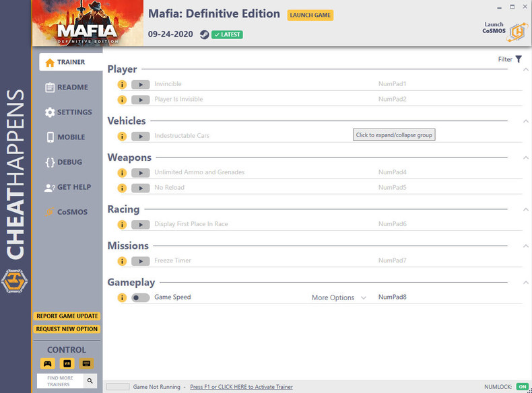Select VR control mode icon
The width and height of the screenshot is (532, 393).
[67, 363]
